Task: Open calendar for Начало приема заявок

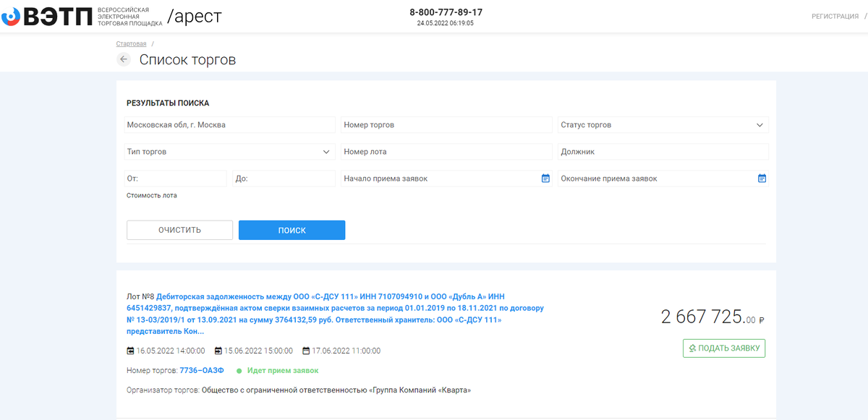Action: 545,179
